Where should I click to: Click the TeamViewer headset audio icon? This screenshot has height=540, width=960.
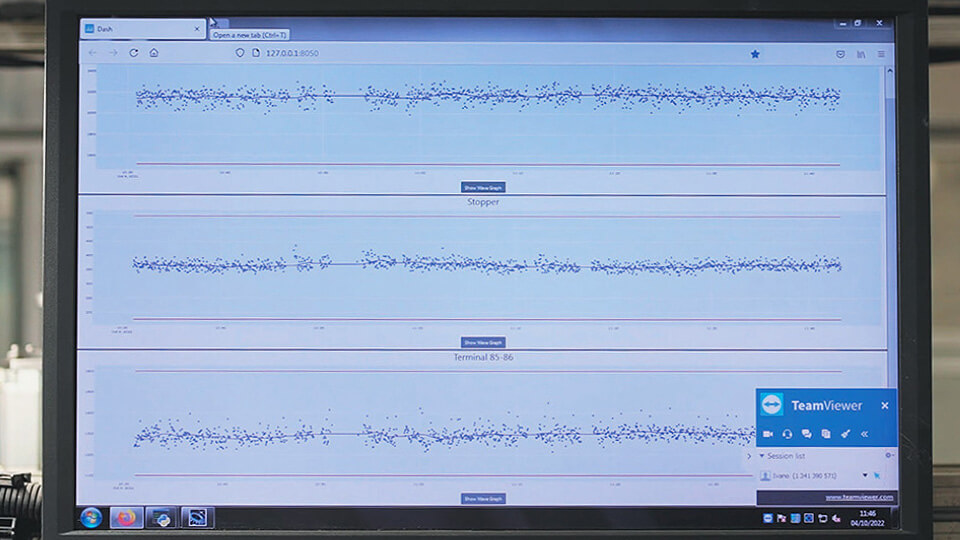[x=787, y=433]
